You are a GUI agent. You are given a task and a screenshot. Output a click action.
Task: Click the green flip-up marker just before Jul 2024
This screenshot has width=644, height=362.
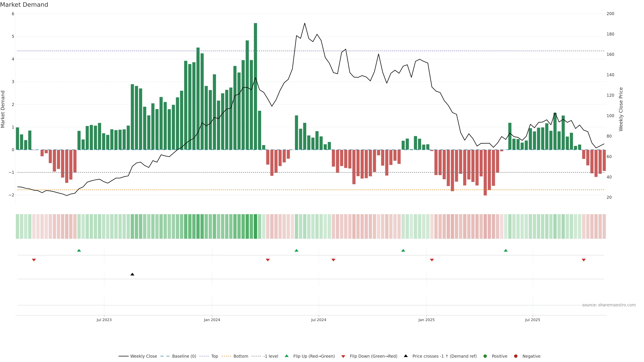[297, 250]
